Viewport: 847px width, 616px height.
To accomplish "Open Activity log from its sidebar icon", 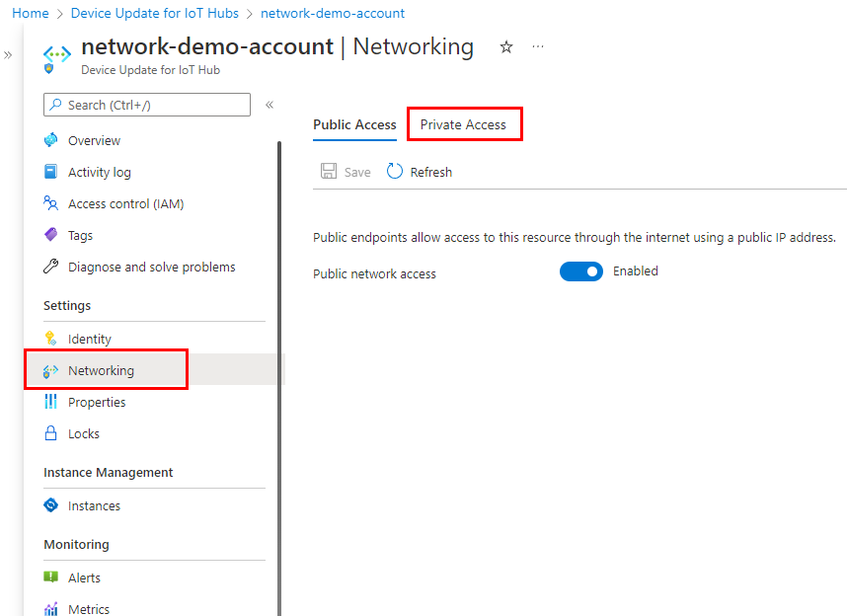I will point(52,171).
